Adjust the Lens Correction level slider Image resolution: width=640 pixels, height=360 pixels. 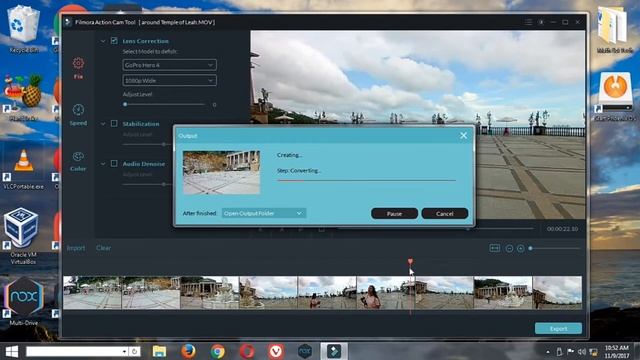pos(164,104)
